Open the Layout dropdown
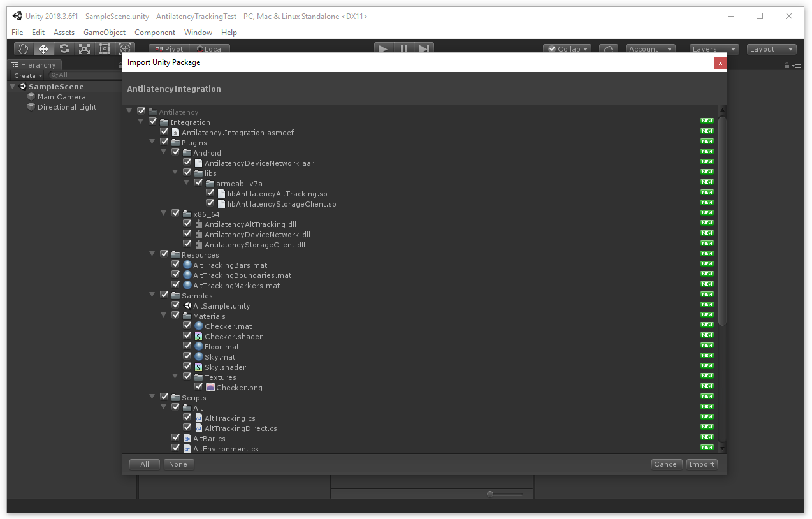The height and width of the screenshot is (519, 812). tap(771, 49)
